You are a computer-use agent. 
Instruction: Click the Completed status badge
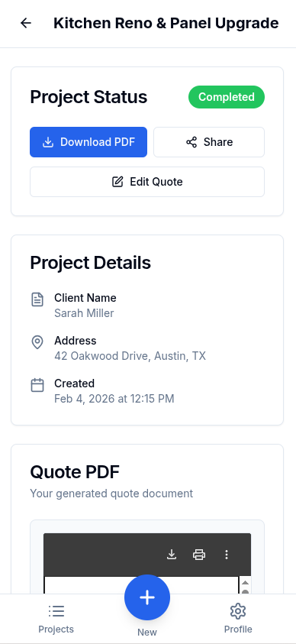pos(227,97)
